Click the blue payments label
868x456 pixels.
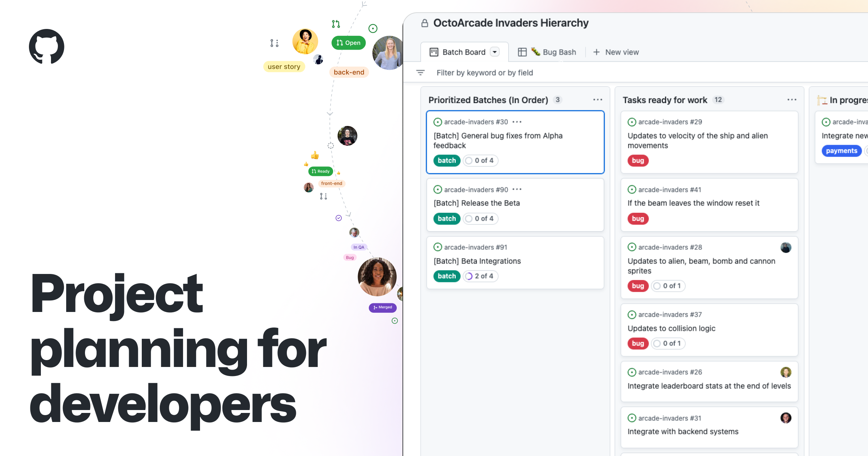point(841,151)
